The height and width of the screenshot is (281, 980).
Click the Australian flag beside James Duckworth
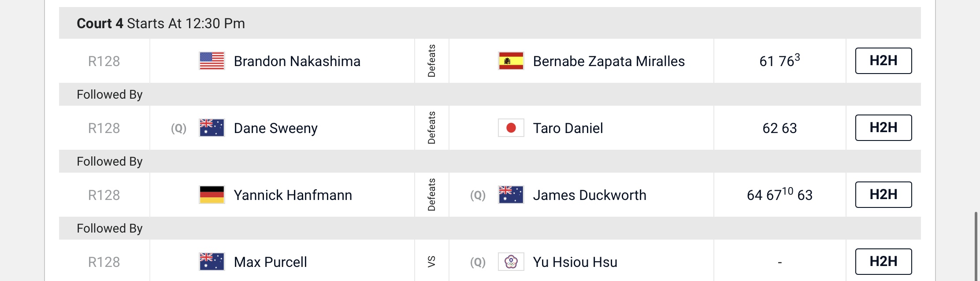(x=511, y=195)
